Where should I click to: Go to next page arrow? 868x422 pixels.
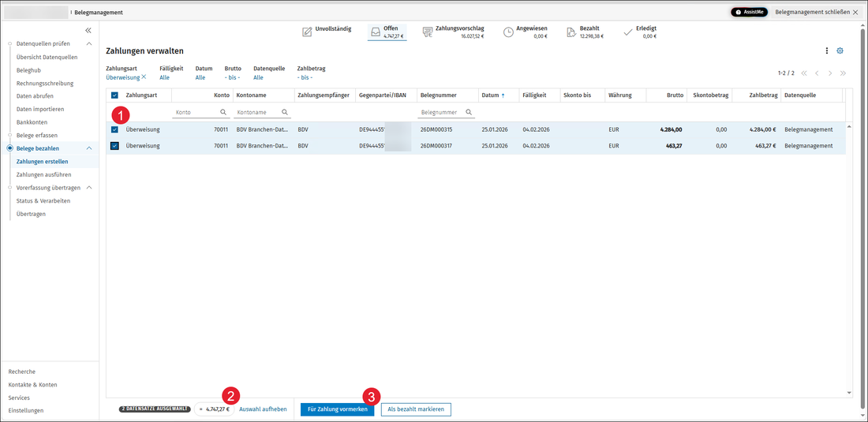pyautogui.click(x=830, y=73)
